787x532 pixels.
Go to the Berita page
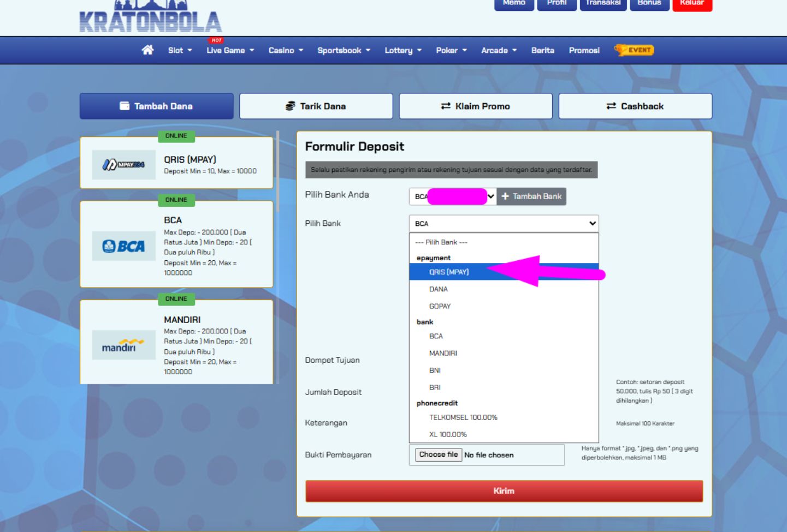543,50
